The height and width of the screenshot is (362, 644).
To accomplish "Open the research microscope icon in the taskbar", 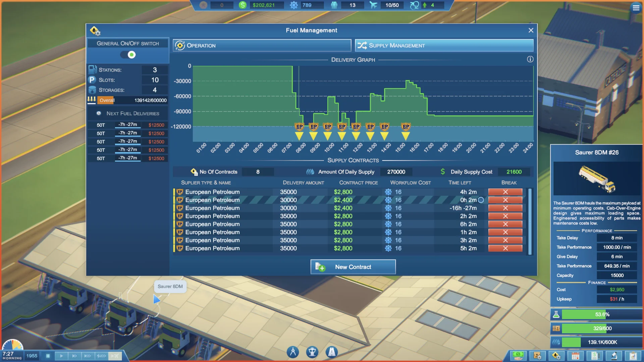I will click(614, 356).
